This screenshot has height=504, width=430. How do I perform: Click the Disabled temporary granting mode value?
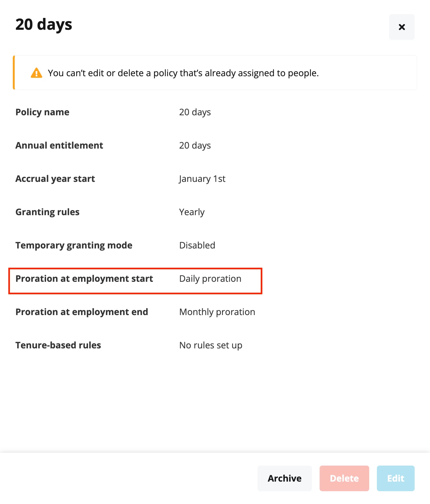coord(197,245)
